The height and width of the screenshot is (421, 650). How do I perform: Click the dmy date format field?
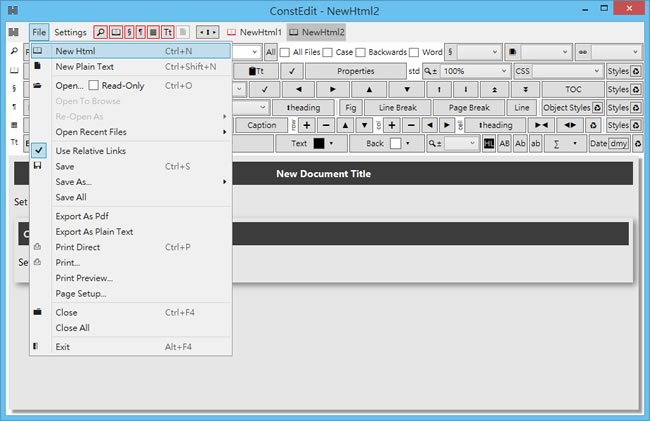(618, 143)
